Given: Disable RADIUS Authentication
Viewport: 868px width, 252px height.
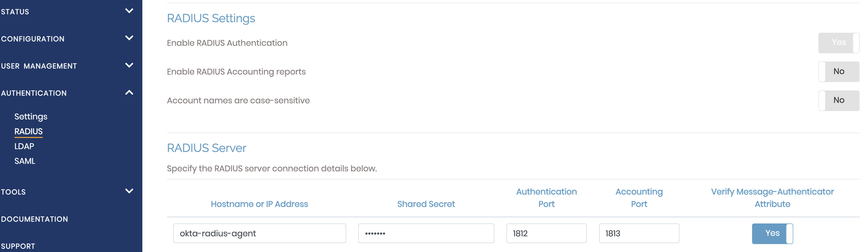Looking at the screenshot, I should coord(838,43).
